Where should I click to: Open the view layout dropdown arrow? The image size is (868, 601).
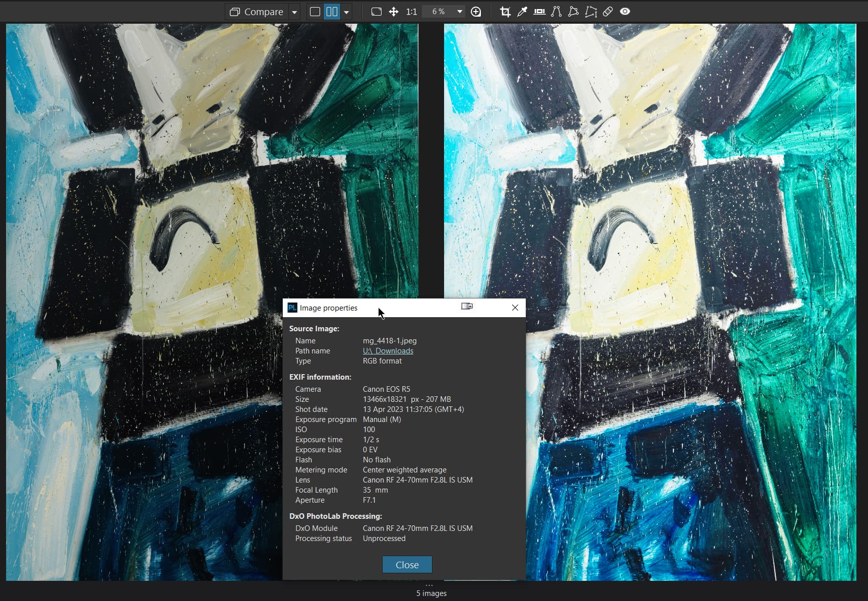point(346,12)
